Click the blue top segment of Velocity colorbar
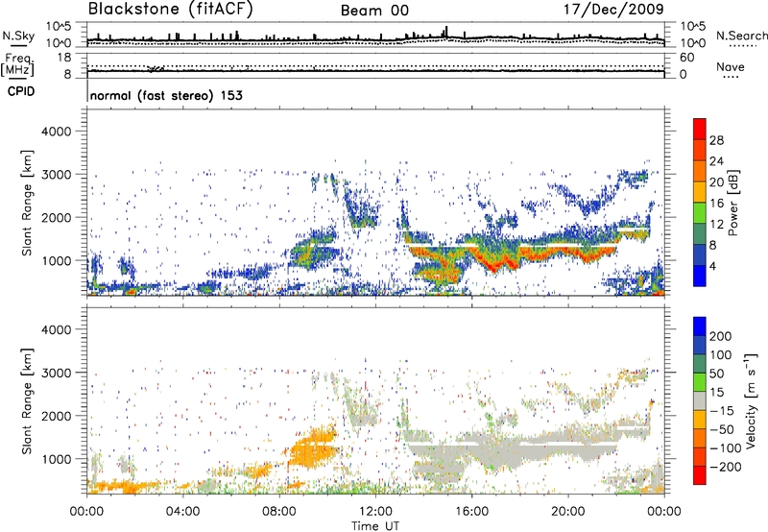The height and width of the screenshot is (532, 768). tap(700, 326)
